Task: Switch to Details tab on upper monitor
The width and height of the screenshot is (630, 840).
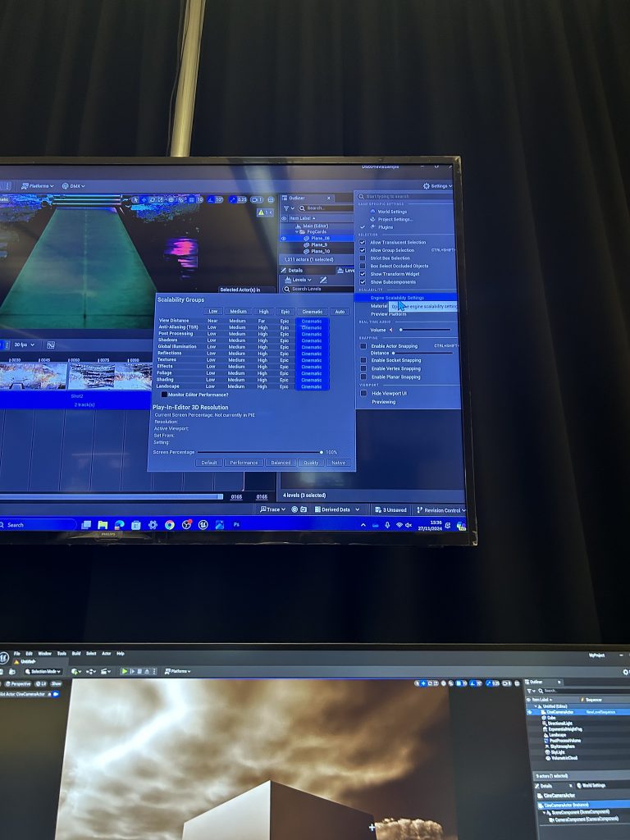Action: pos(293,271)
